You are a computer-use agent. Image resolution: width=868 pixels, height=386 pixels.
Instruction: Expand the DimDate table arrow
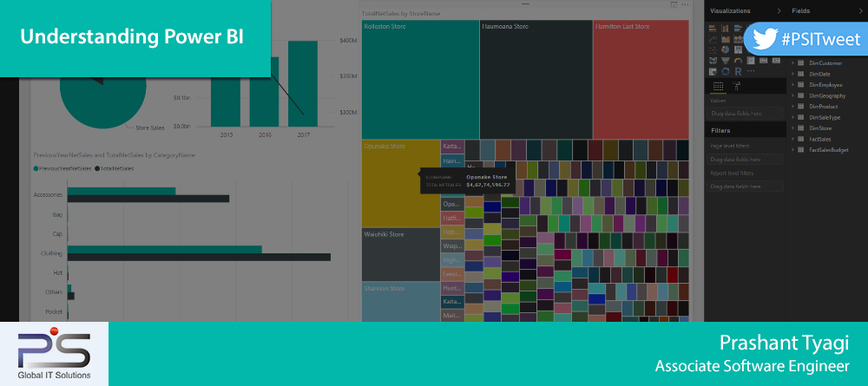tap(793, 74)
